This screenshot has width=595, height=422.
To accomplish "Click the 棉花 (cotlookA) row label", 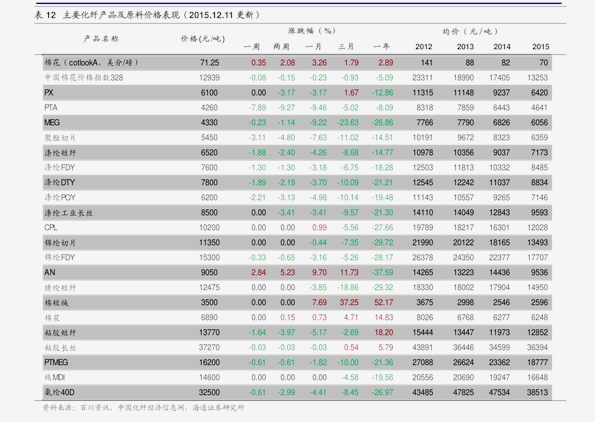I will (91, 63).
